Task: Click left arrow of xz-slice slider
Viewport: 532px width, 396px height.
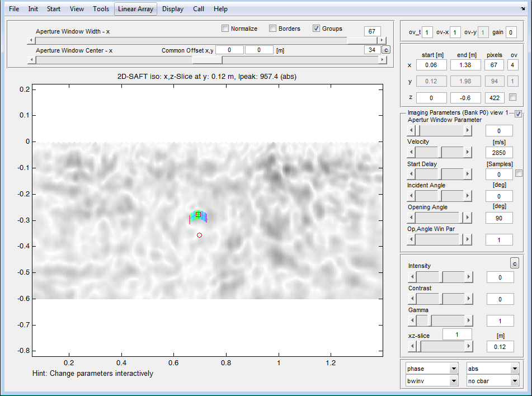Action: click(412, 346)
